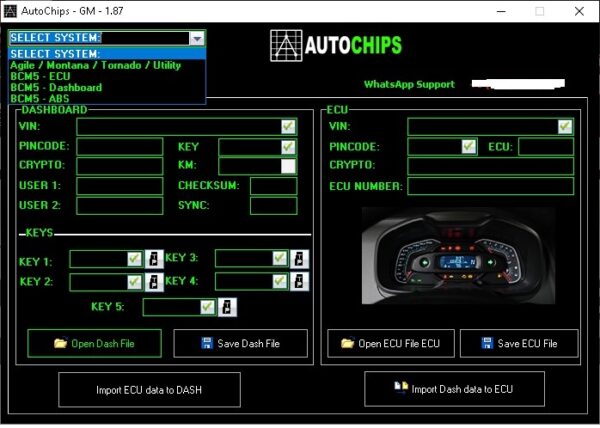This screenshot has height=428, width=600.
Task: Focus the Dashboard CRYPTO field
Action: (x=120, y=166)
